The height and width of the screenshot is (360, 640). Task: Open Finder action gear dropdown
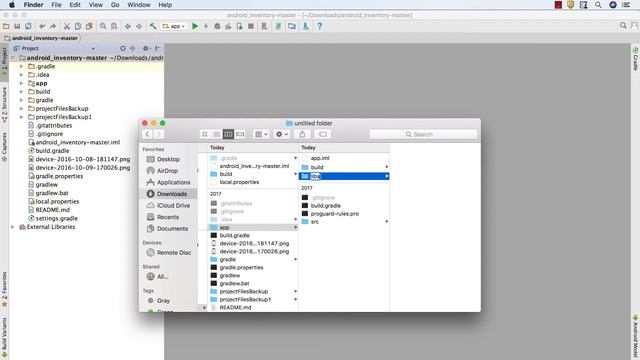pyautogui.click(x=282, y=134)
